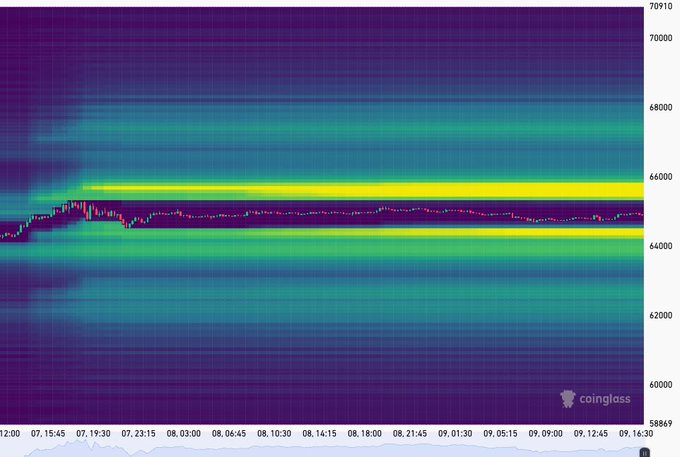Click the 09, 12:45 time label
Viewport: 680px width, 457px height.
click(591, 433)
